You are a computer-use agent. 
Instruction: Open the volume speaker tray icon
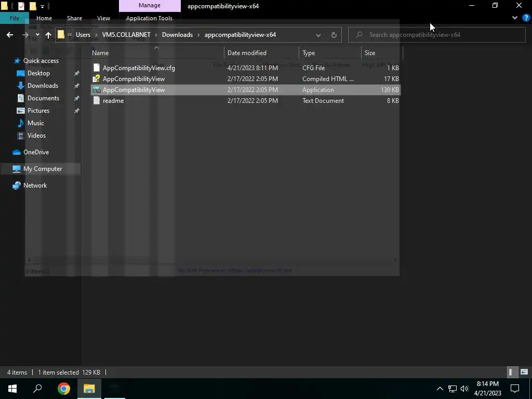pyautogui.click(x=464, y=389)
